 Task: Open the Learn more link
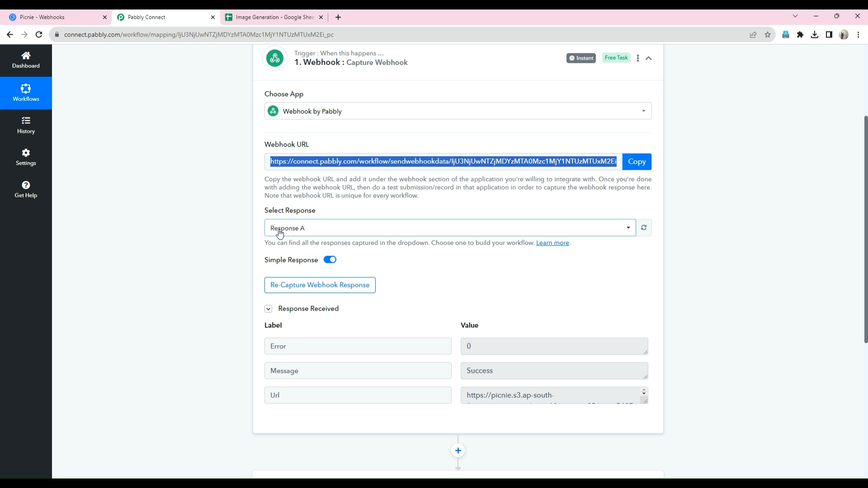[552, 243]
